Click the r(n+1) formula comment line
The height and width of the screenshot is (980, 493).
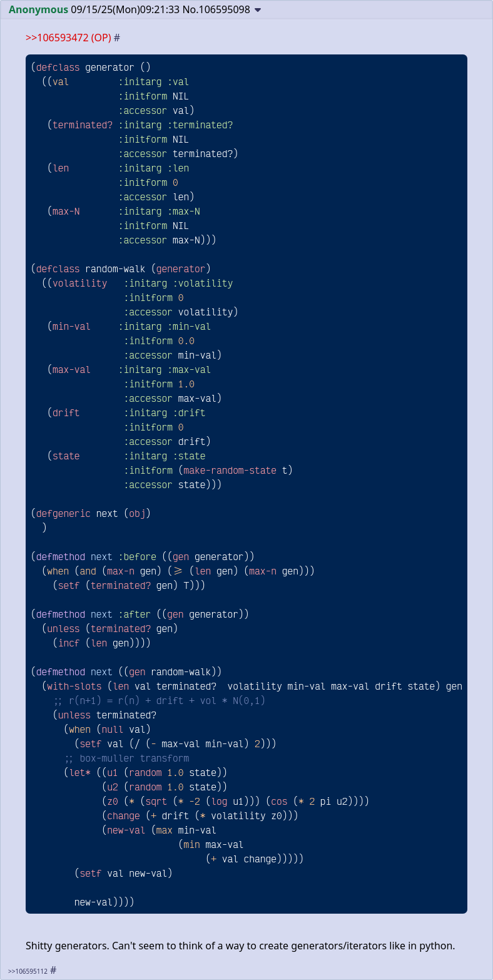coord(160,701)
